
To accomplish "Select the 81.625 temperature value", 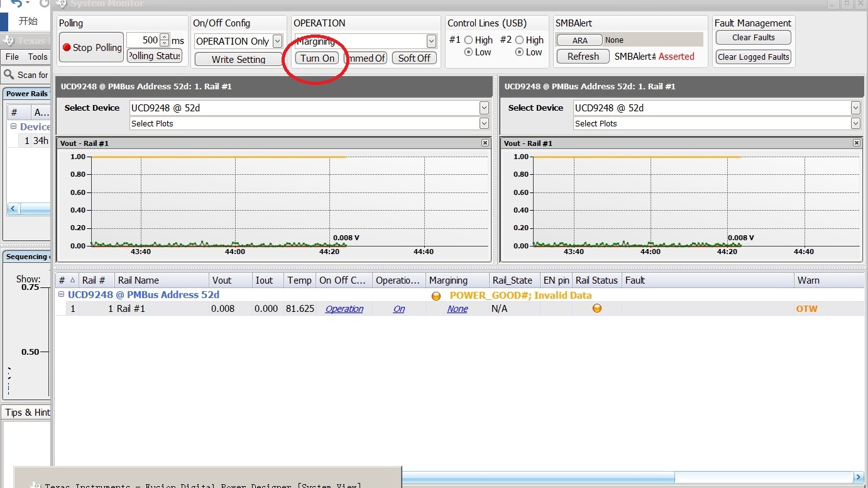I will tap(300, 309).
